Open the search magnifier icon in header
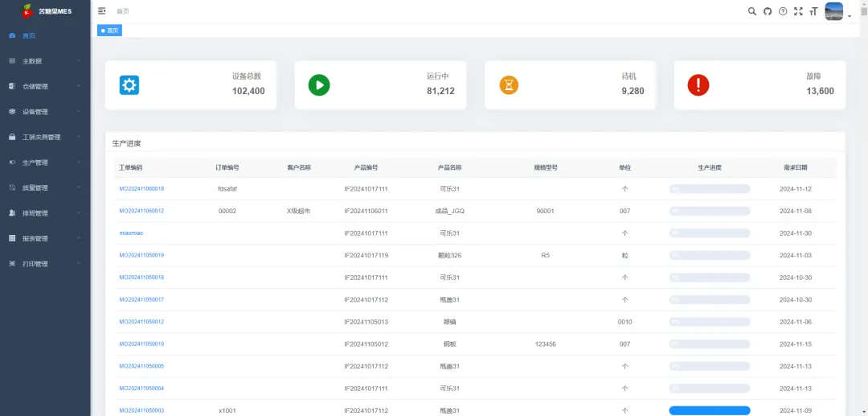This screenshot has width=868, height=416. 752,11
